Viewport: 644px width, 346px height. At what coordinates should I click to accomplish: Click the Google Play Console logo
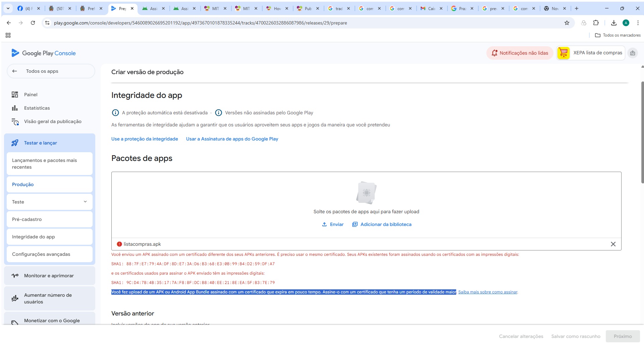pos(44,53)
